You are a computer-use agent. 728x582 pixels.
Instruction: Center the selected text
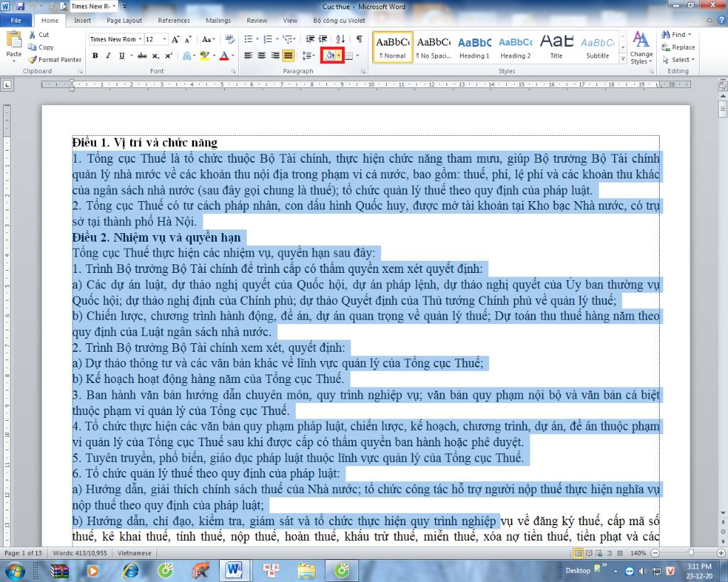click(262, 55)
